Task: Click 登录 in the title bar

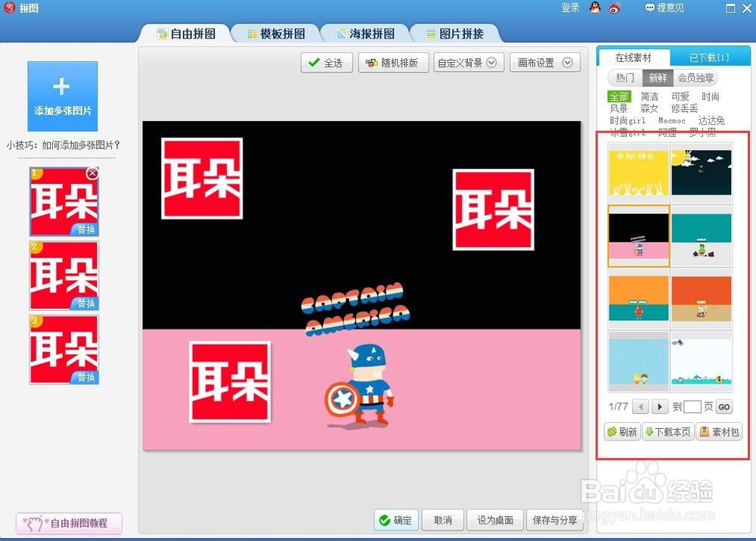Action: 570,8
